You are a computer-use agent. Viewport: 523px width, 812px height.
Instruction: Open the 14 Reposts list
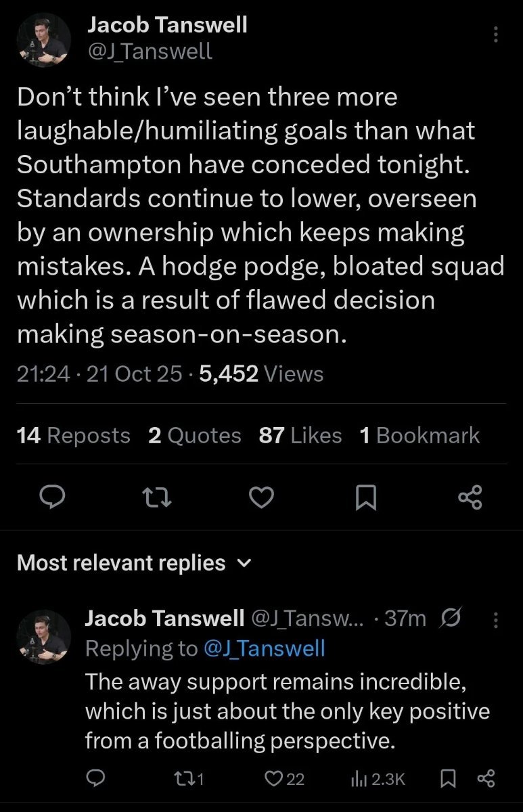(x=73, y=436)
